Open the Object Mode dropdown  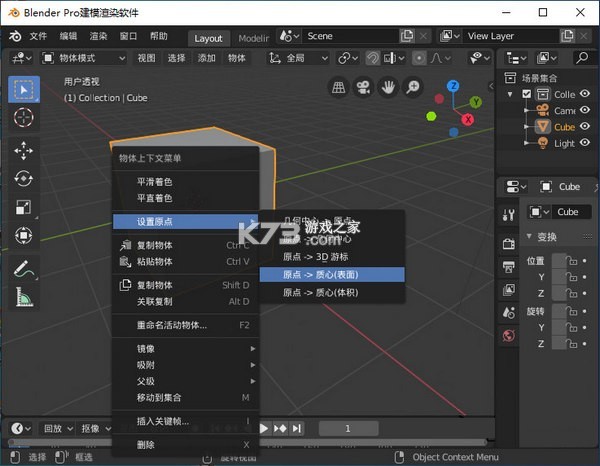pos(83,58)
